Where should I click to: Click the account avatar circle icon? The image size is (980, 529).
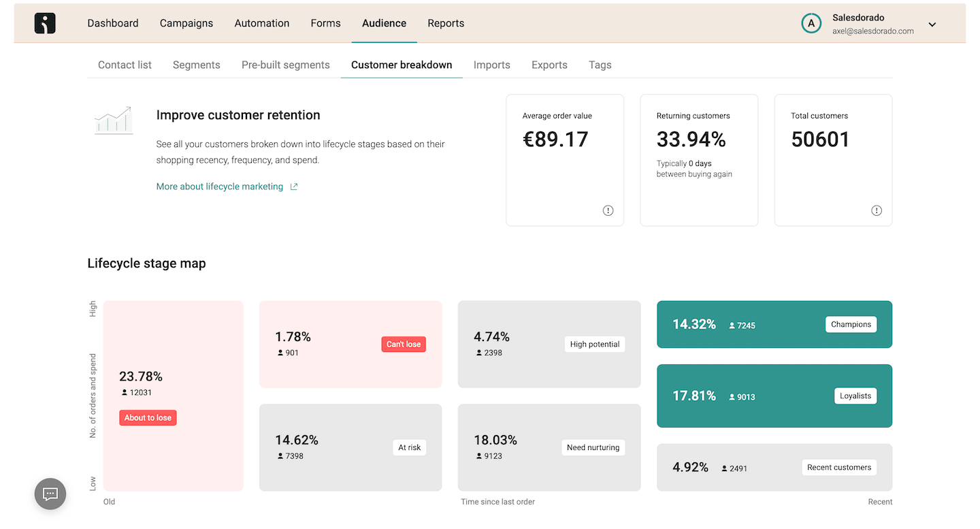[811, 23]
